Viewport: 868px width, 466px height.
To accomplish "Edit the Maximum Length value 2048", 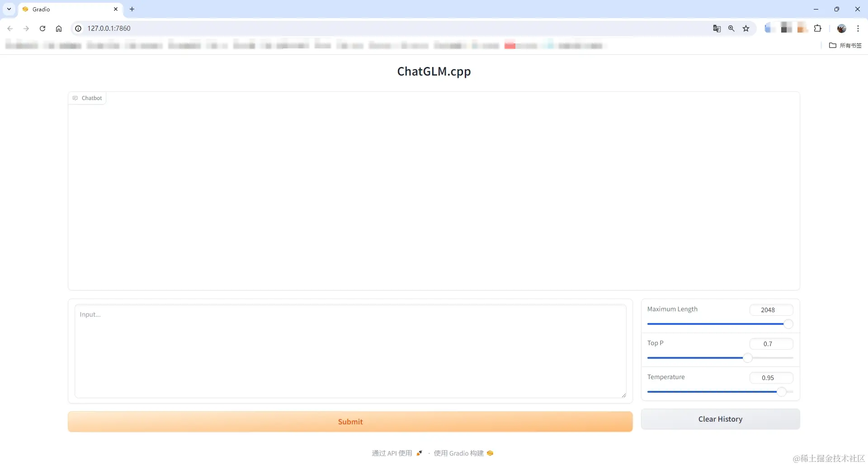I will point(771,310).
